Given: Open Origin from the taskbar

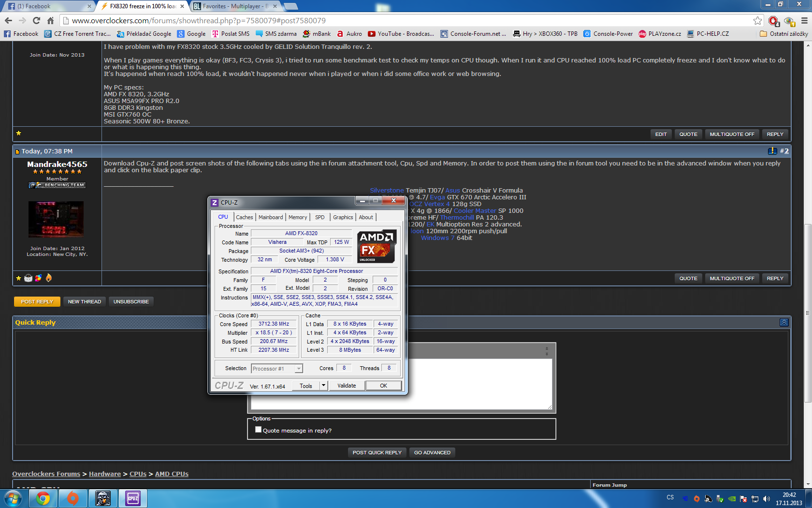Looking at the screenshot, I should 73,498.
